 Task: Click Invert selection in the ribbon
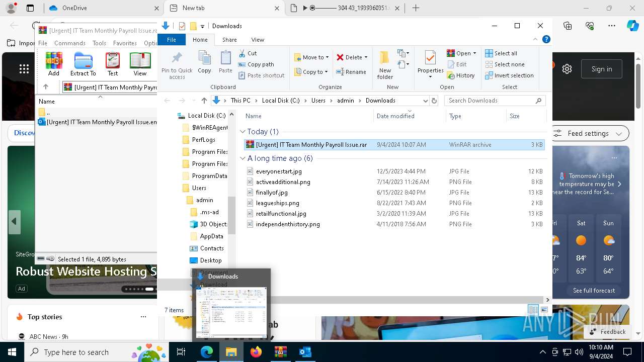click(x=509, y=75)
